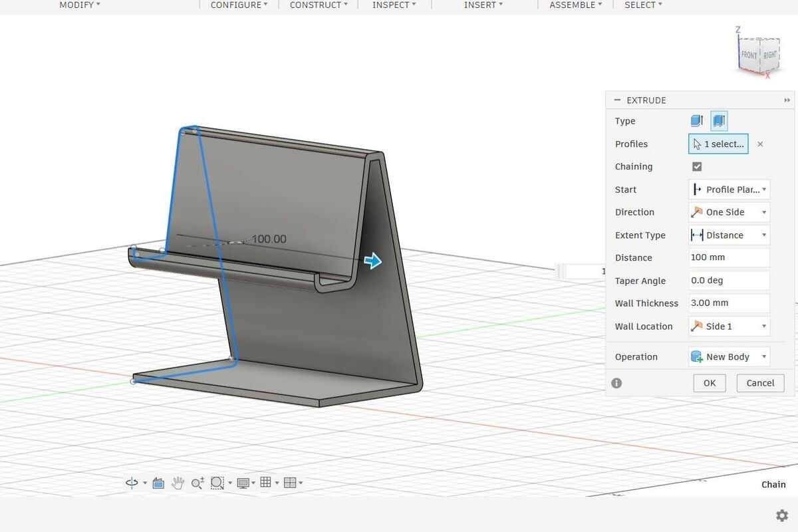Image resolution: width=798 pixels, height=532 pixels.
Task: Open the INSERT menu
Action: [x=483, y=5]
